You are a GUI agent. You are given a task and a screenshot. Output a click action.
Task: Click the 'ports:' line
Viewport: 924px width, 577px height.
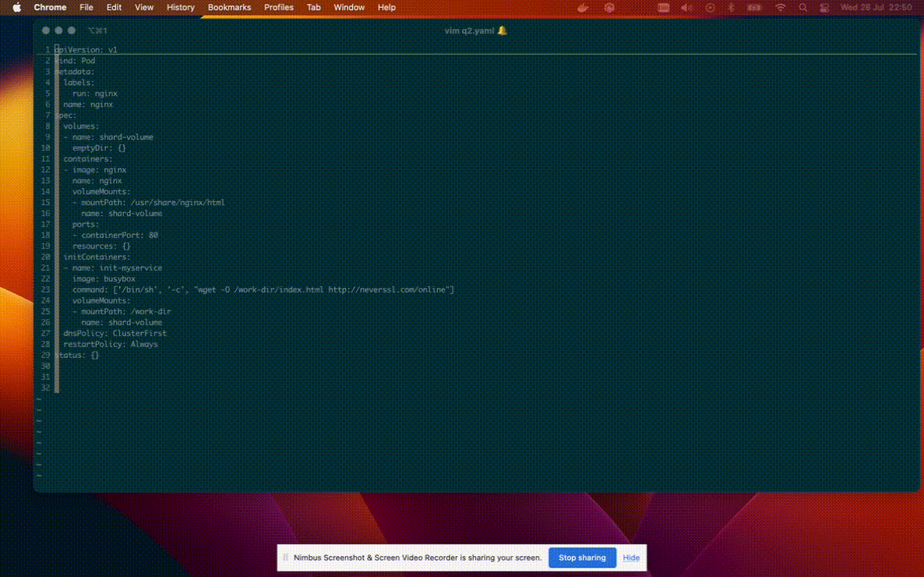(x=86, y=225)
